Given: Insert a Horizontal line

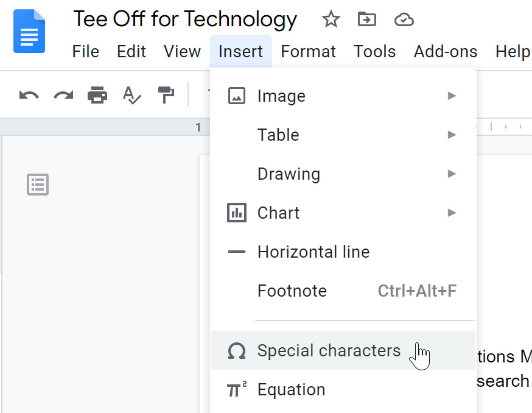Looking at the screenshot, I should pyautogui.click(x=343, y=252).
